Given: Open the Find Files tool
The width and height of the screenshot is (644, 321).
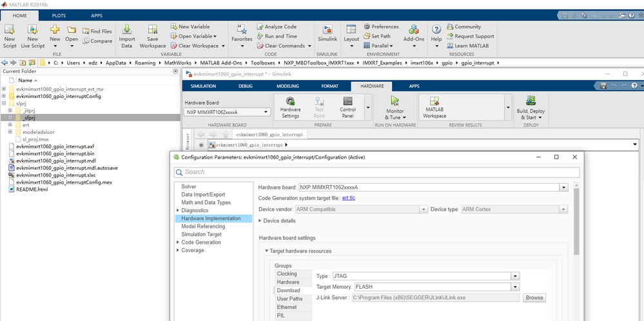Looking at the screenshot, I should [x=97, y=31].
